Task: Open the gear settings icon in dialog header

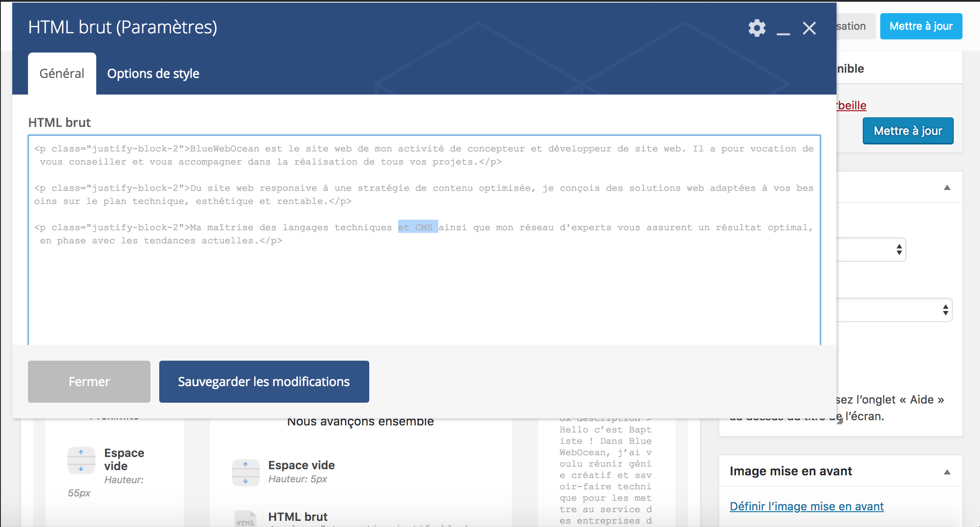Action: pos(757,28)
